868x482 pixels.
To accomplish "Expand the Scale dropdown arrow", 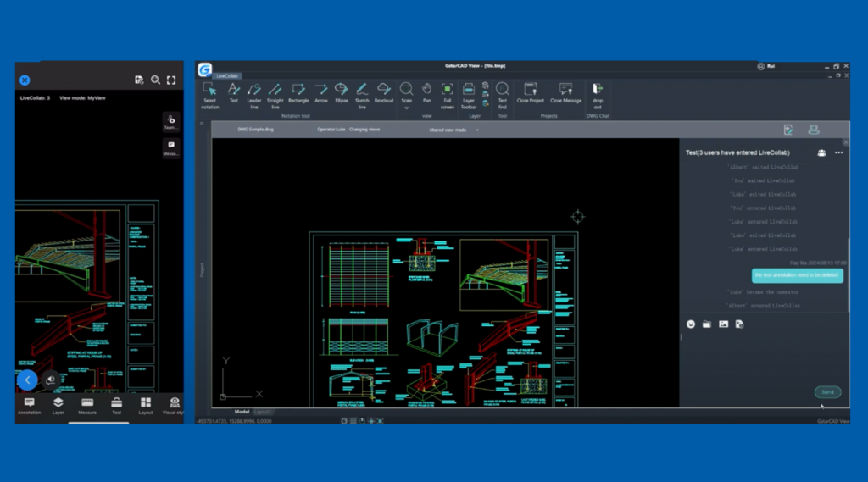I will [x=406, y=108].
